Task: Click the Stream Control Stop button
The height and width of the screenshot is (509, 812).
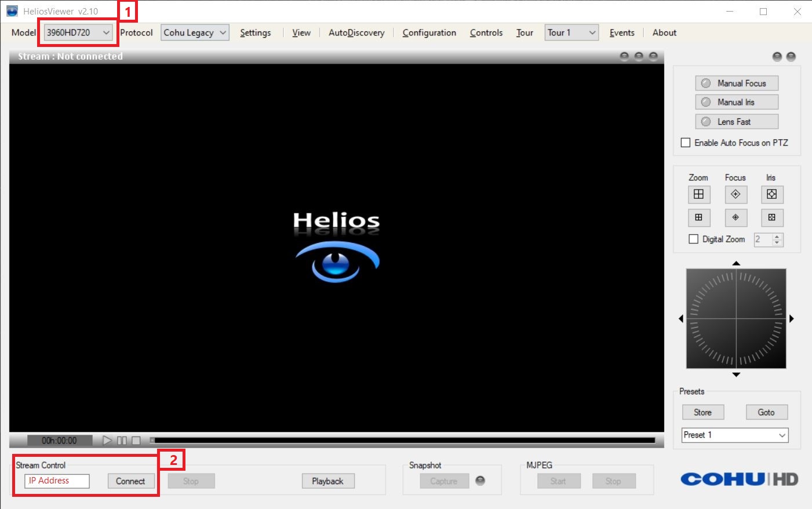Action: (x=191, y=481)
